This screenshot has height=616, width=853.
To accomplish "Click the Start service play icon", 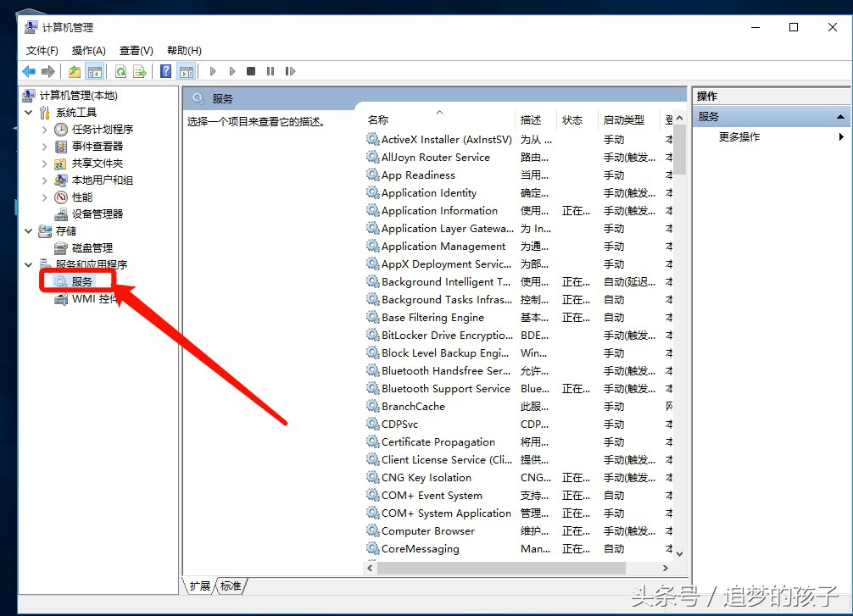I will 213,71.
